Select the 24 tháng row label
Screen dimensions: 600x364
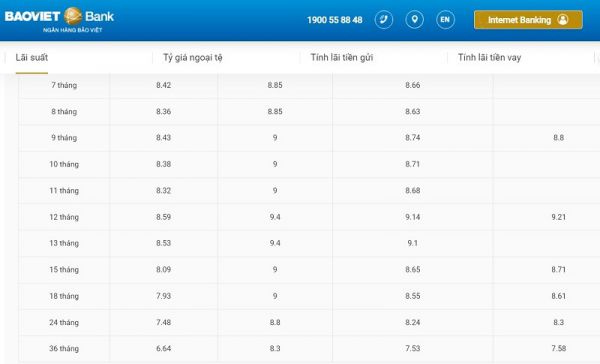click(64, 322)
